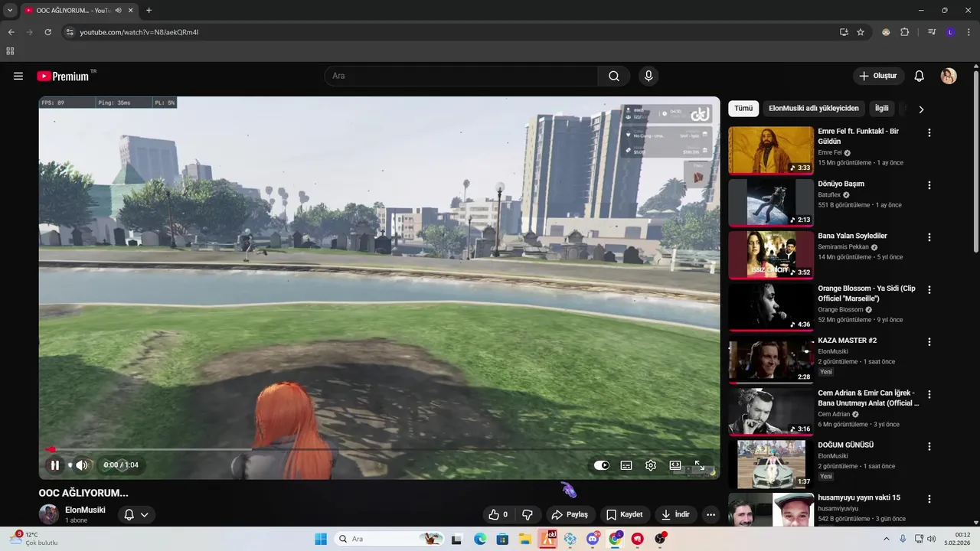
Task: Open Emre Fel Bir Güldün thumbnail
Action: [x=771, y=150]
